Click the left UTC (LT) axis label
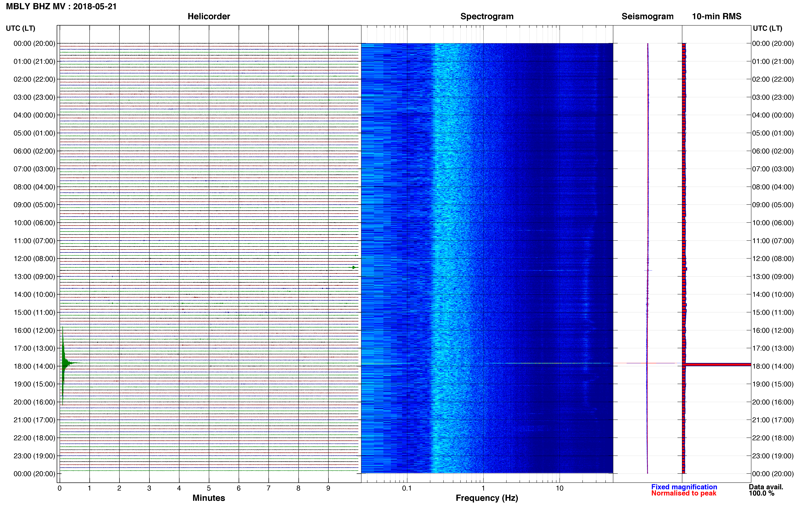Viewport: 812px width, 508px height. pos(21,28)
